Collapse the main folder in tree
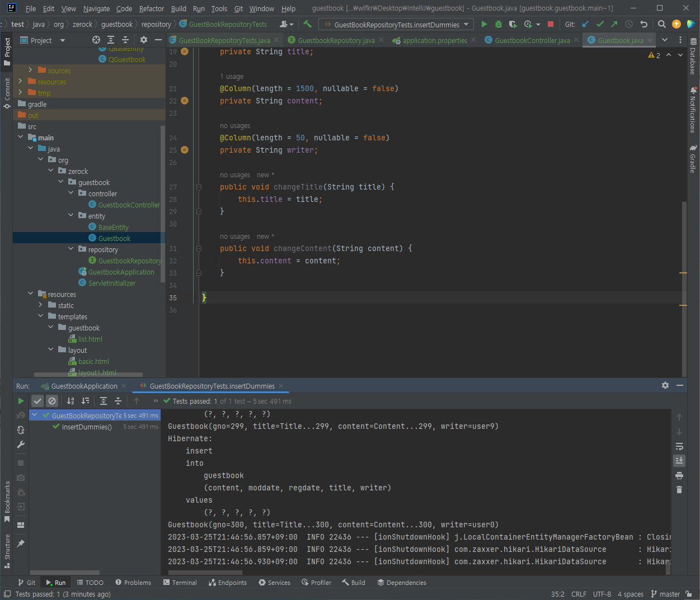The image size is (700, 600). [x=21, y=138]
